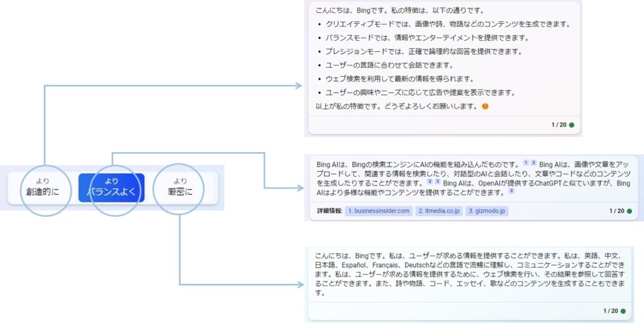Click 1/20 counter in the bulleted feature list card
The width and height of the screenshot is (644, 323).
click(x=558, y=125)
